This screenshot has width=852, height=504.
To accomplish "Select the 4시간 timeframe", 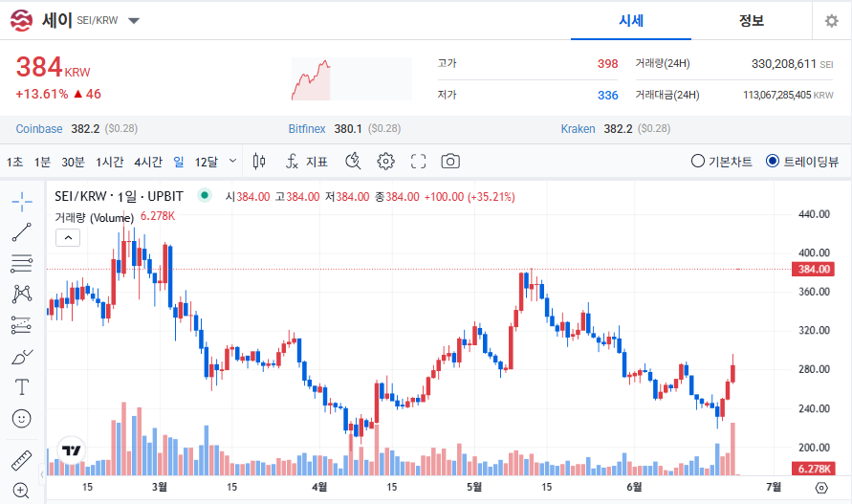I will coord(148,162).
